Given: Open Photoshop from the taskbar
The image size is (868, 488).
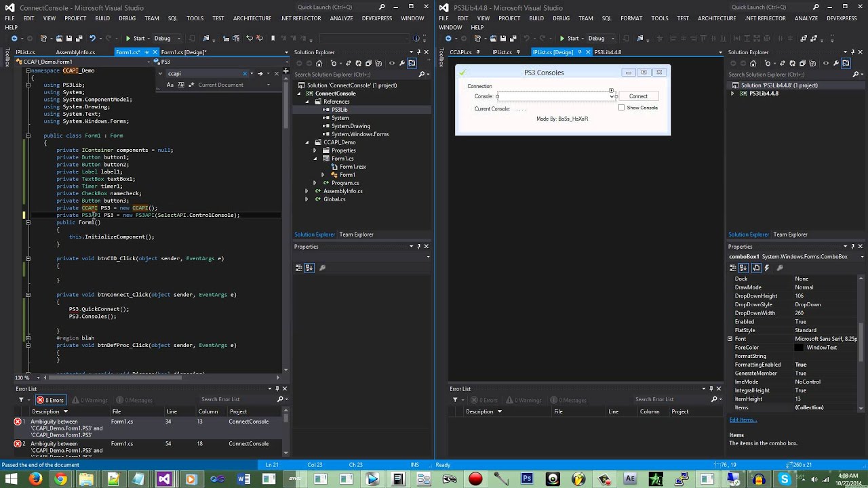Looking at the screenshot, I should click(527, 479).
